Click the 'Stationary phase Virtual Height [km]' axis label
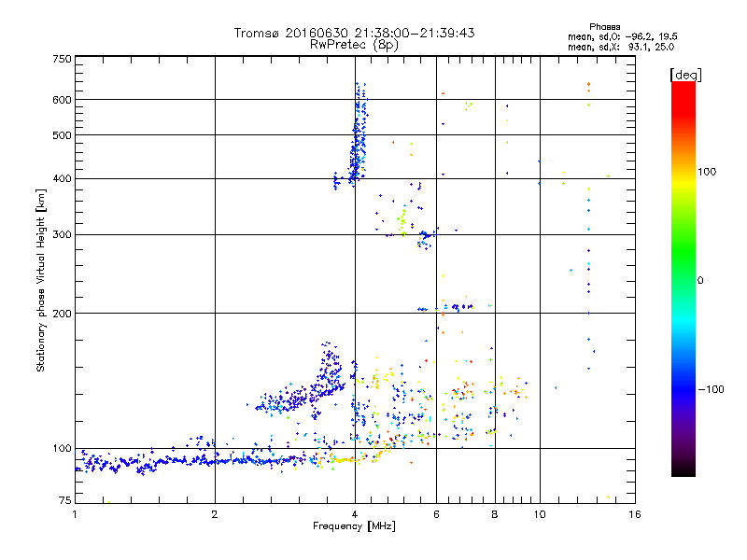Viewport: 747px width, 560px height. tap(41, 280)
